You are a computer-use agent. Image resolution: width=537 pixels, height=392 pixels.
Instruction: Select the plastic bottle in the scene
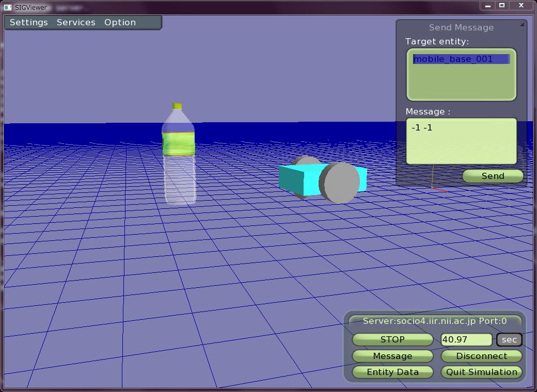[179, 160]
